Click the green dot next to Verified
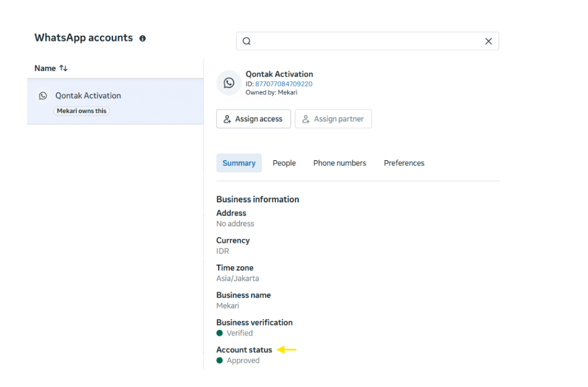588x387 pixels. (x=220, y=333)
